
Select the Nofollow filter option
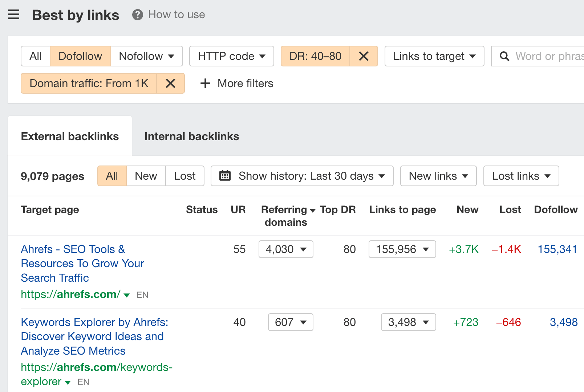pos(140,56)
